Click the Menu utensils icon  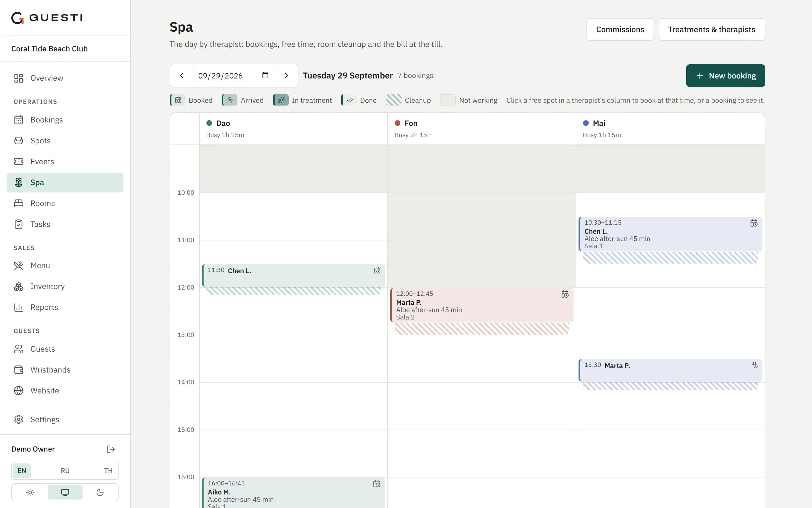tap(18, 265)
